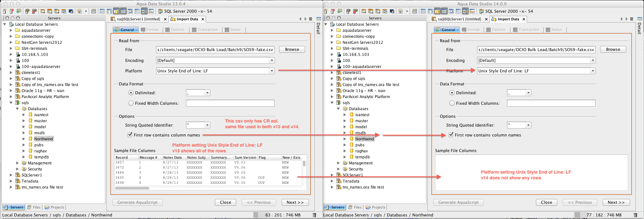Click the Detail panel table icon in 13.0.4 window
Viewport: 644px width, 219px height.
319,19
